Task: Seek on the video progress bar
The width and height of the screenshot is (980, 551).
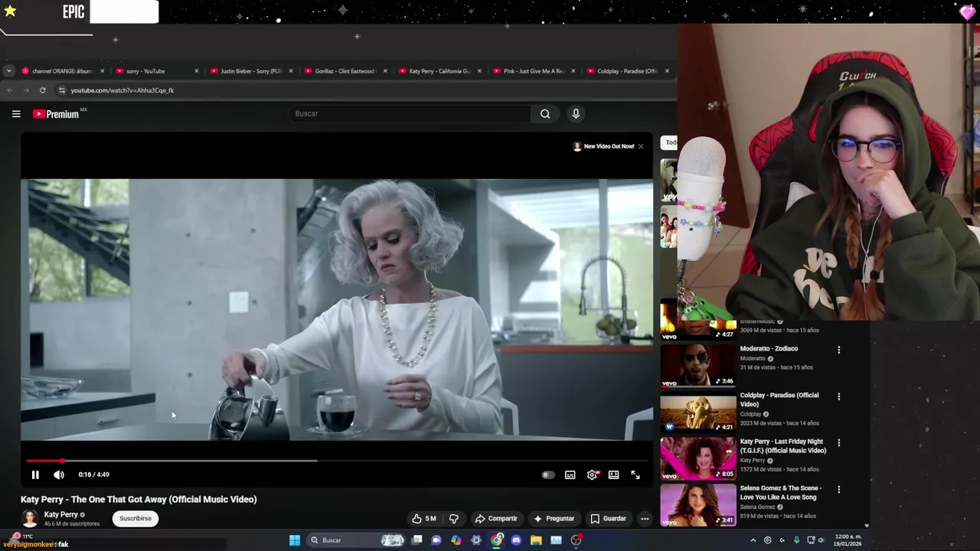Action: [337, 461]
